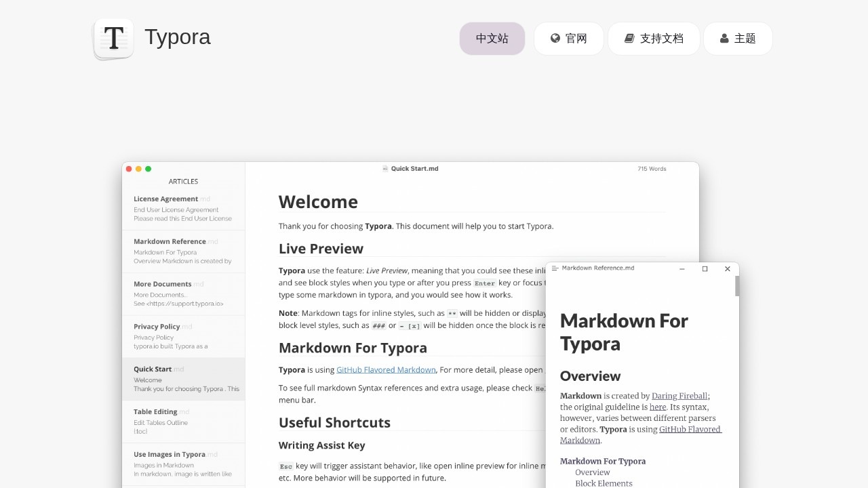This screenshot has height=488, width=868.
Task: Click the user icon for 主题
Action: coord(724,39)
